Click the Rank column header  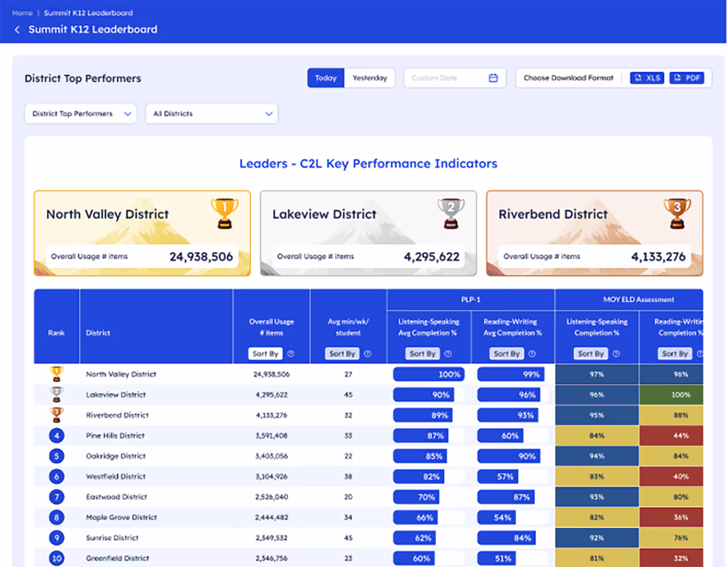[56, 333]
